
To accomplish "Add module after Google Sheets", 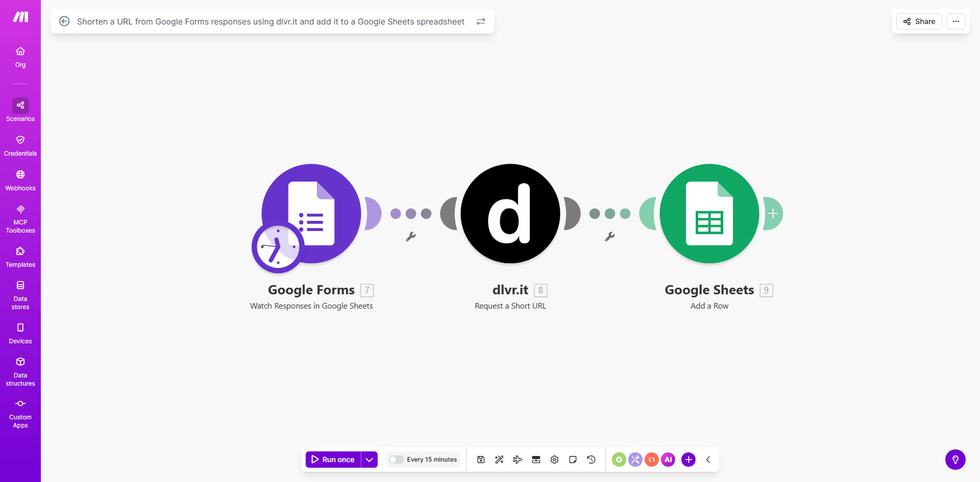I will (x=773, y=214).
